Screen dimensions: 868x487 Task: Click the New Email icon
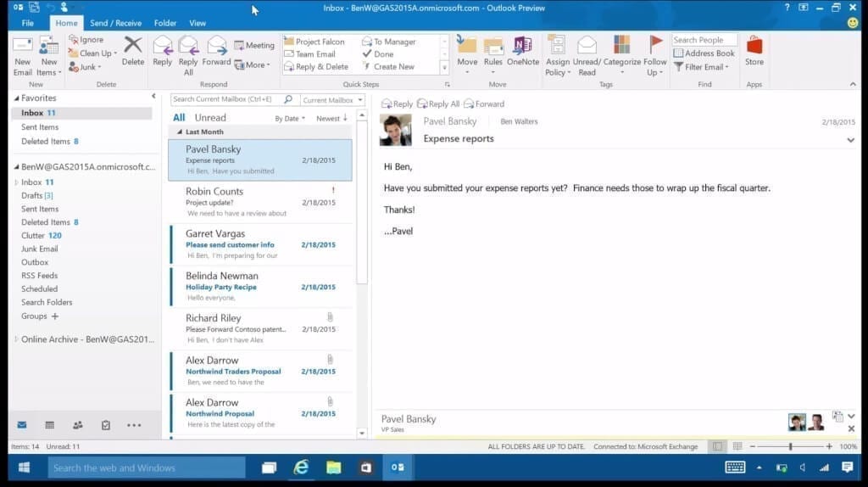click(22, 56)
